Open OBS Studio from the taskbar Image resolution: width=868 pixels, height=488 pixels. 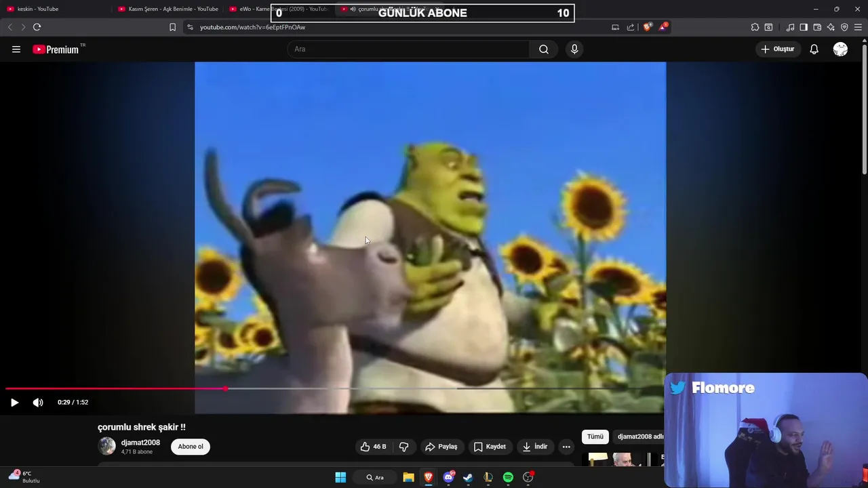pyautogui.click(x=528, y=477)
